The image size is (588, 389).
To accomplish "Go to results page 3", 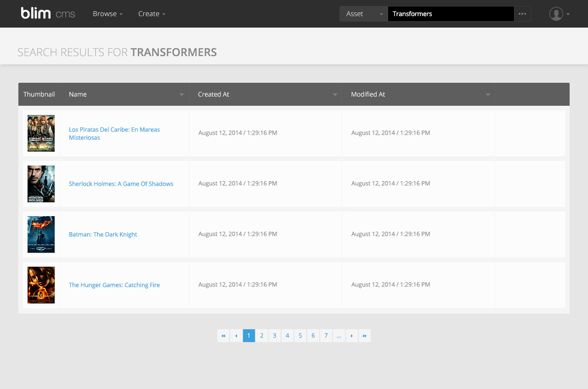I will point(275,336).
